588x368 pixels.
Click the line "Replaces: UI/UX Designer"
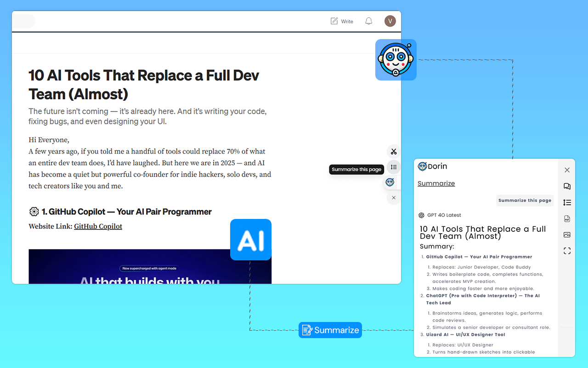coord(463,345)
